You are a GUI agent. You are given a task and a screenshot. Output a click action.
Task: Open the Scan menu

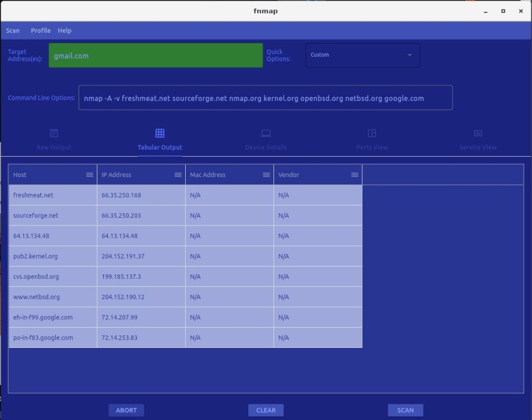(x=12, y=31)
